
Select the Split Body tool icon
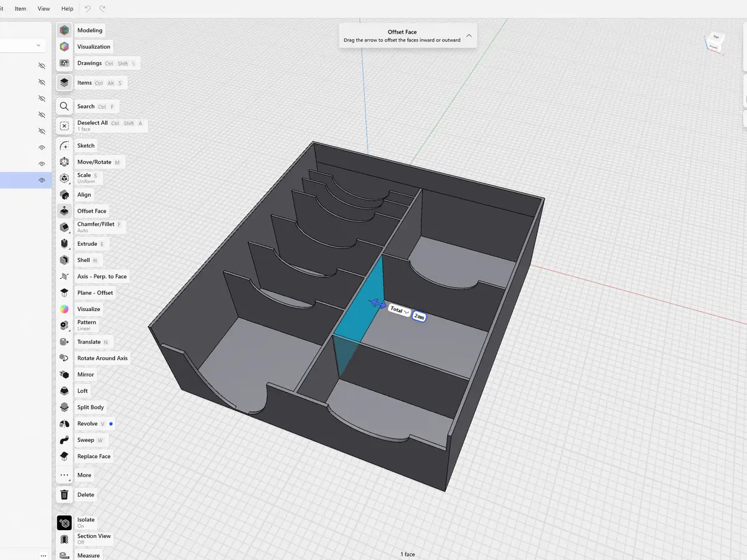64,407
